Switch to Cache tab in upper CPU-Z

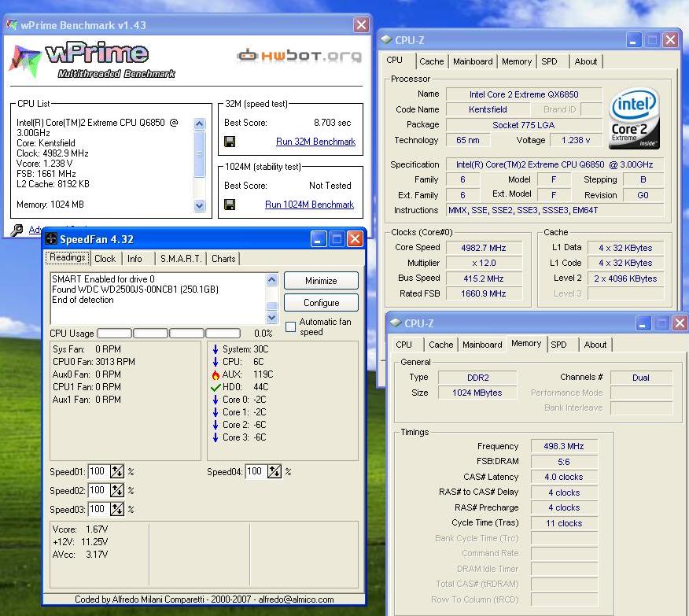point(431,61)
